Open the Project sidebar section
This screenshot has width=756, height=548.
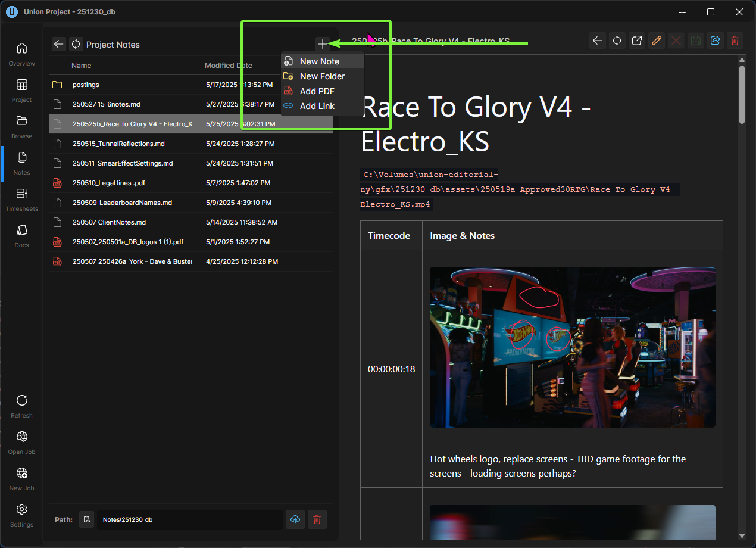click(x=21, y=90)
